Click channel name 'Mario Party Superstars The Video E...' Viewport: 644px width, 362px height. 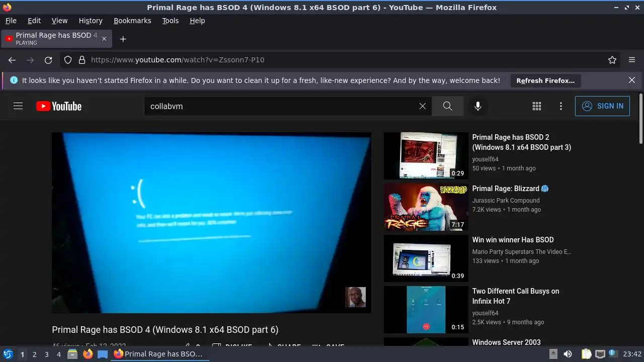pyautogui.click(x=522, y=251)
